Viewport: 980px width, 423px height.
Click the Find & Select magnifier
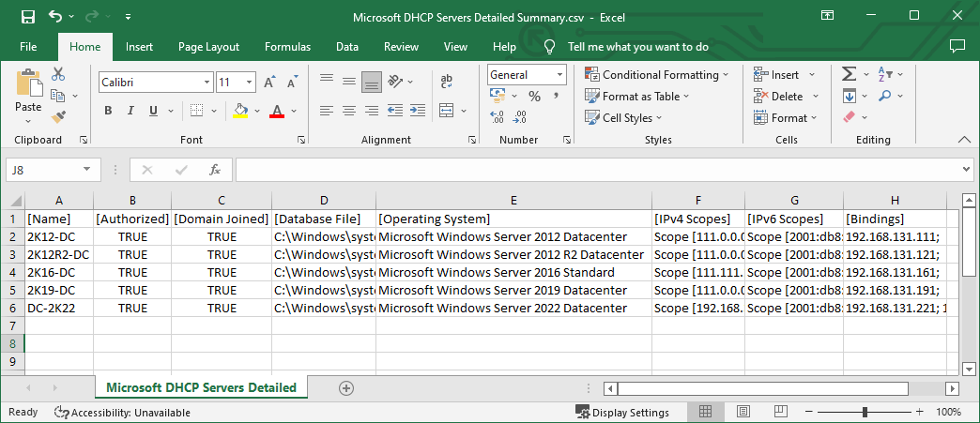(x=885, y=96)
